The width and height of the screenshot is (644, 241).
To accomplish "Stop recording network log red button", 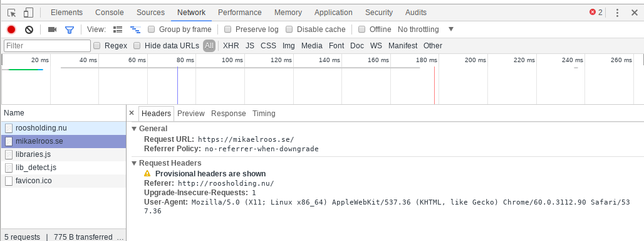I will tap(11, 29).
